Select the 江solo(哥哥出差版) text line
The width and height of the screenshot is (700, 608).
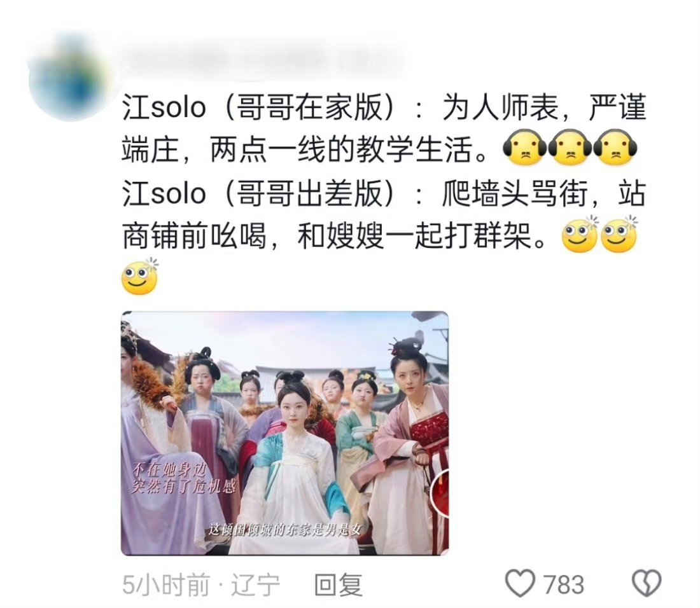tap(258, 193)
